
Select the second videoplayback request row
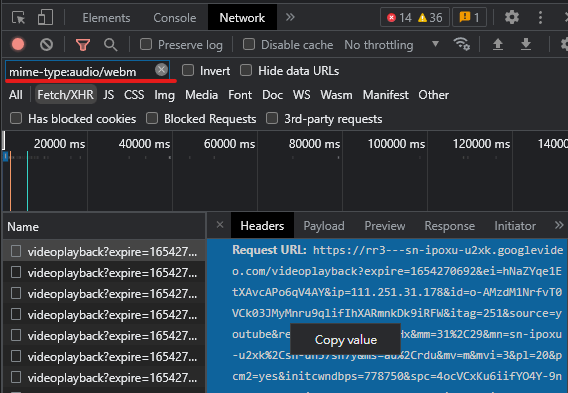click(104, 272)
